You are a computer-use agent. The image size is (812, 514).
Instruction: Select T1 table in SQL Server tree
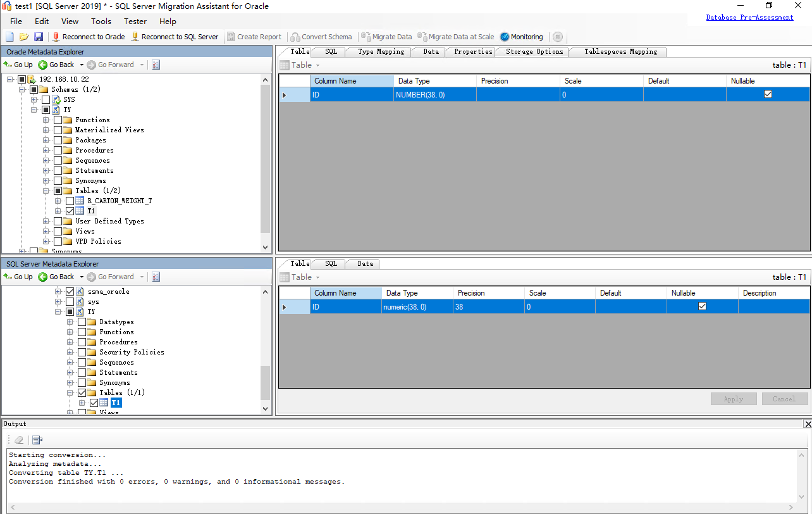tap(116, 403)
